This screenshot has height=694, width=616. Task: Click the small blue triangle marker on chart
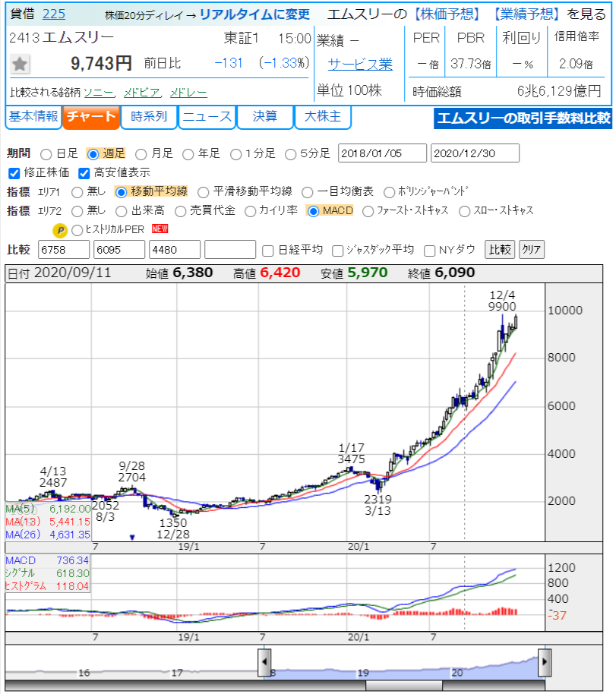pos(132,538)
